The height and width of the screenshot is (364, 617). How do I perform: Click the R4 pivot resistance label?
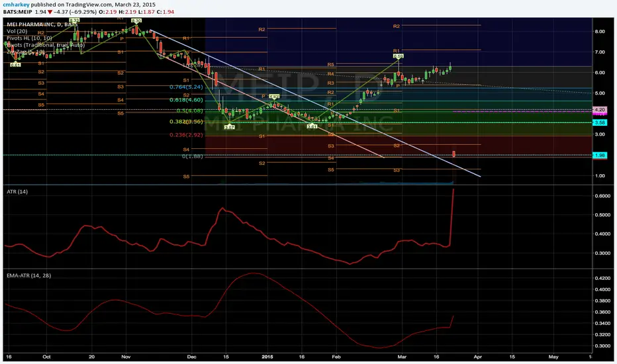(x=330, y=74)
